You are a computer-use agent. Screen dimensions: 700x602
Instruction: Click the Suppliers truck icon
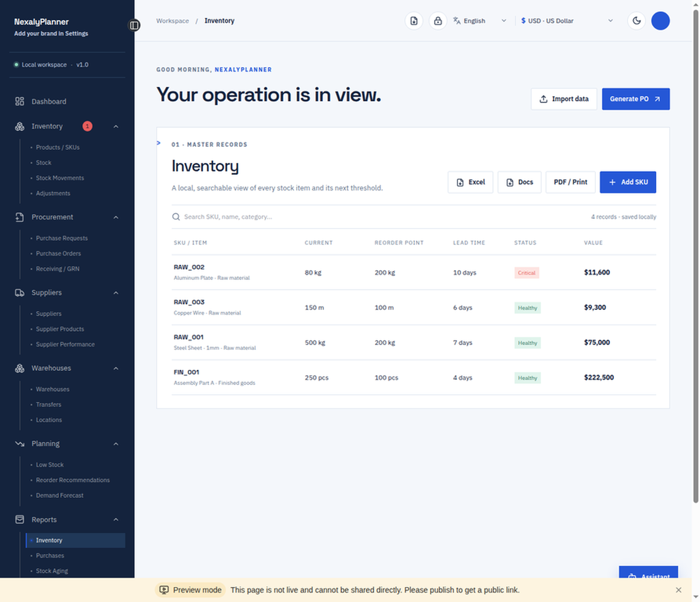[x=20, y=293]
